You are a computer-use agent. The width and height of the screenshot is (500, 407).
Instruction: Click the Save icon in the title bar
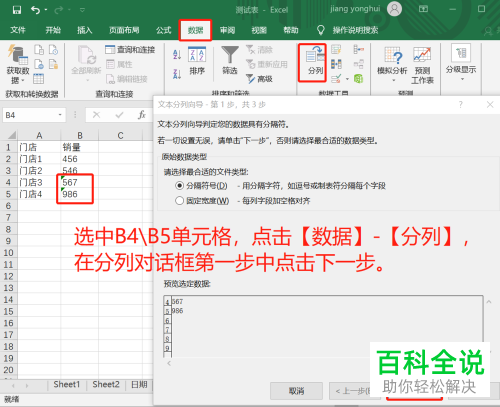pyautogui.click(x=17, y=10)
